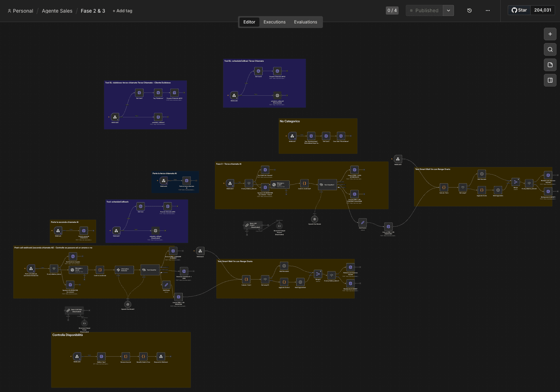
Task: Open the Agente Sales folder breadcrumb
Action: click(57, 11)
